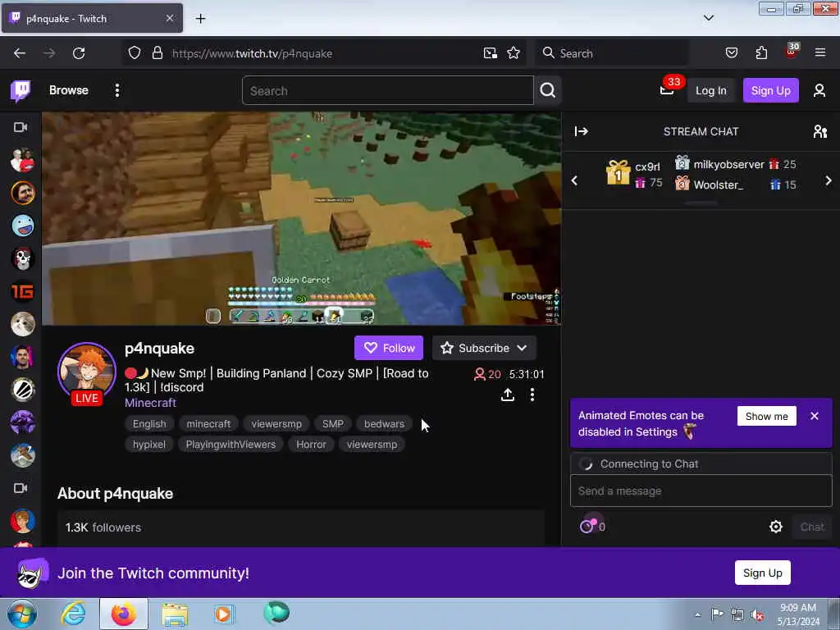Expand the Subscribe dropdown
The image size is (840, 630).
tap(484, 348)
